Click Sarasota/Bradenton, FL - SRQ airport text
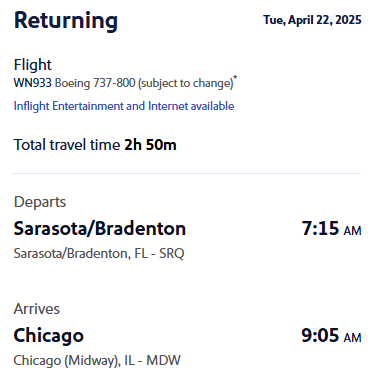 click(99, 254)
